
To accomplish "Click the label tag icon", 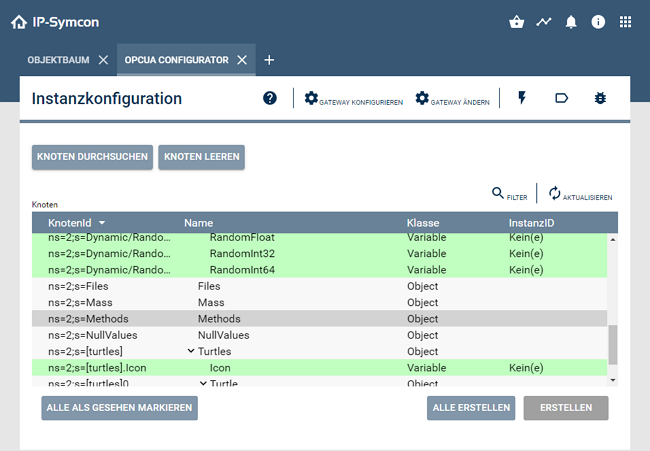I will tap(561, 98).
